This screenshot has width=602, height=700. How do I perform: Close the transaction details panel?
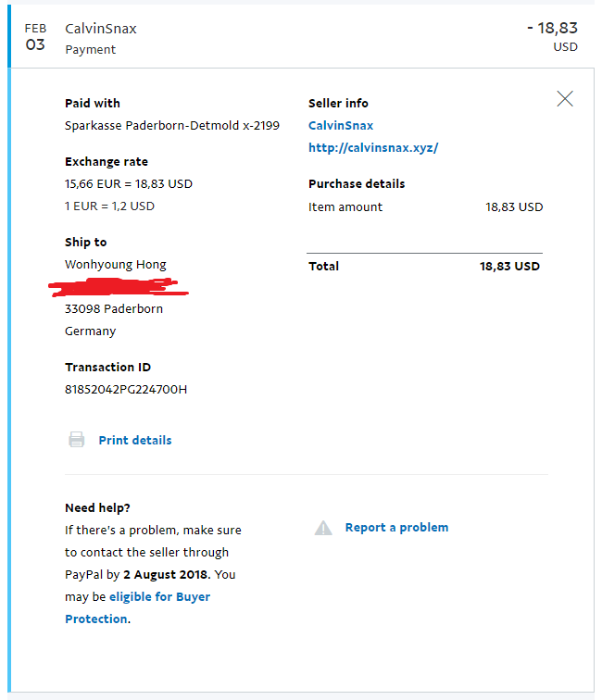(x=565, y=99)
